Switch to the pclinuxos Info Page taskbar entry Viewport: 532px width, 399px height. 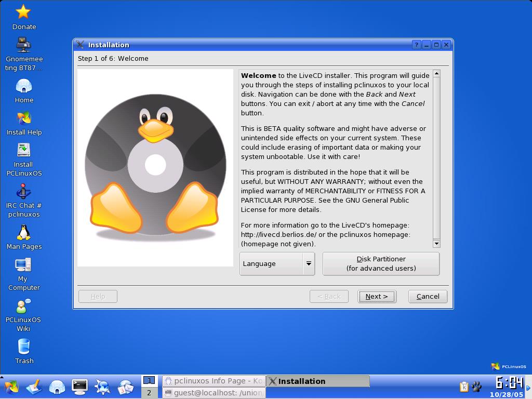pyautogui.click(x=214, y=381)
